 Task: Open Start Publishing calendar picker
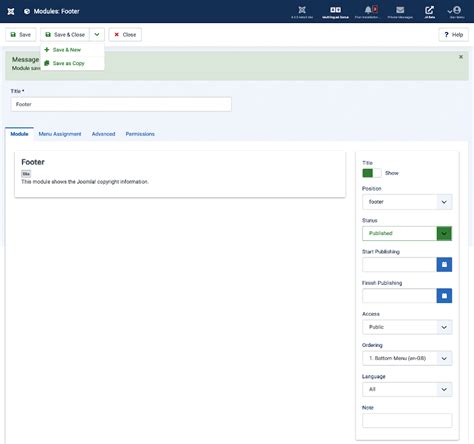444,264
